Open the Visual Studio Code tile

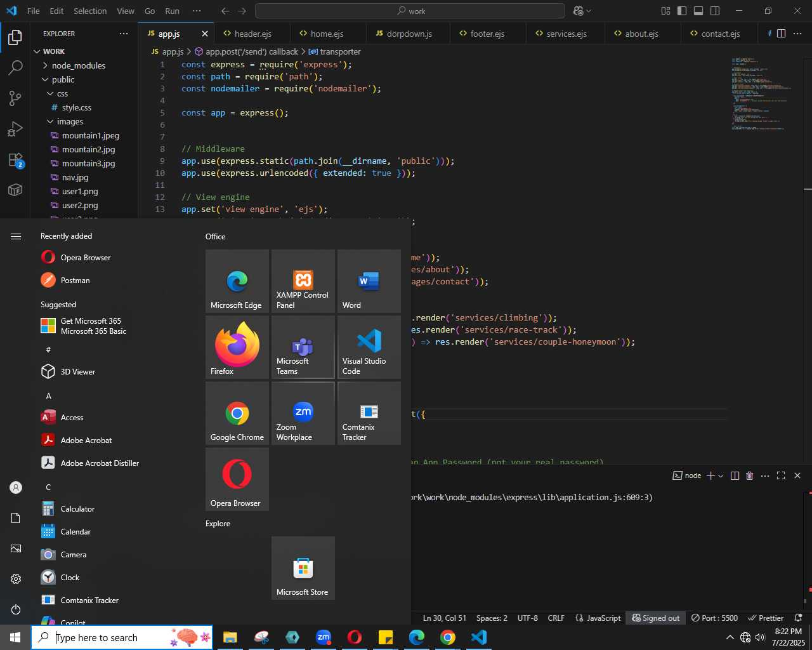coord(369,347)
